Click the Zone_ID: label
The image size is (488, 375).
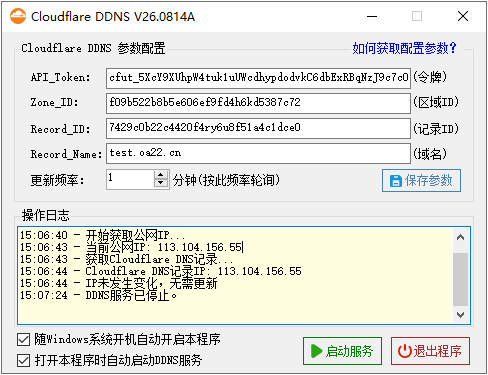click(x=55, y=102)
